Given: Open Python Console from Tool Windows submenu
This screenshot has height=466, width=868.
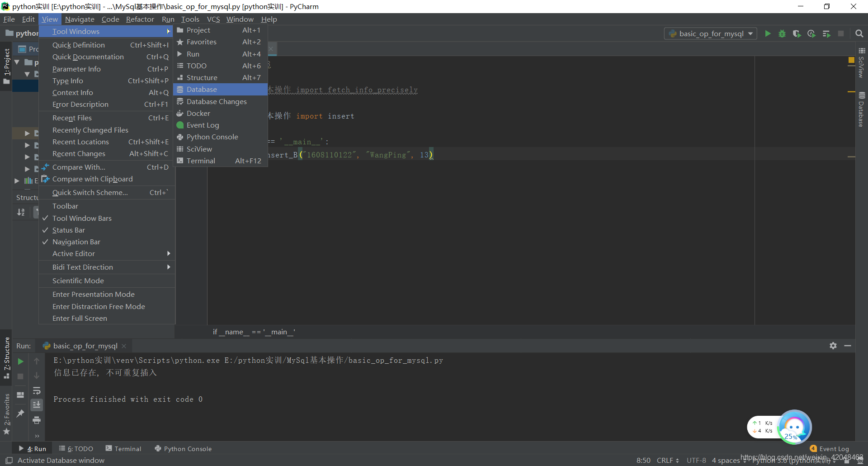Looking at the screenshot, I should tap(220, 137).
